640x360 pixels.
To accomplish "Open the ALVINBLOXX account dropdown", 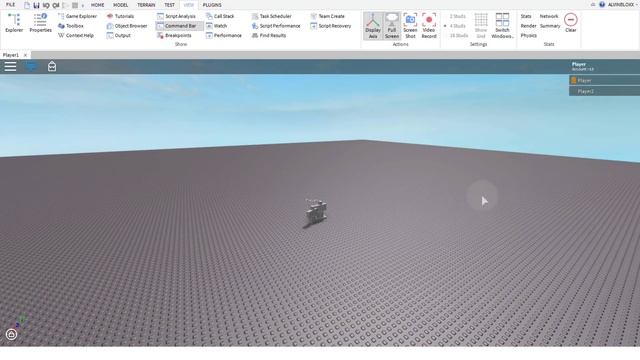I will [x=623, y=5].
